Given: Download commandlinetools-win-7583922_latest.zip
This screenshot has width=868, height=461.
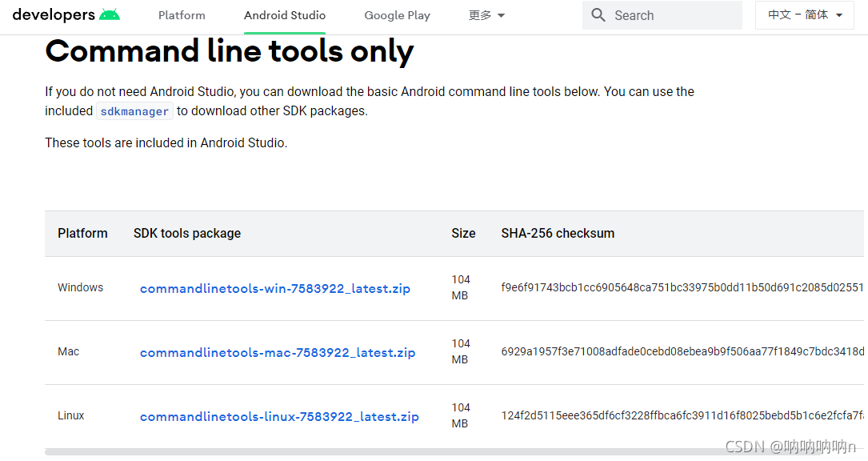Looking at the screenshot, I should pyautogui.click(x=275, y=289).
